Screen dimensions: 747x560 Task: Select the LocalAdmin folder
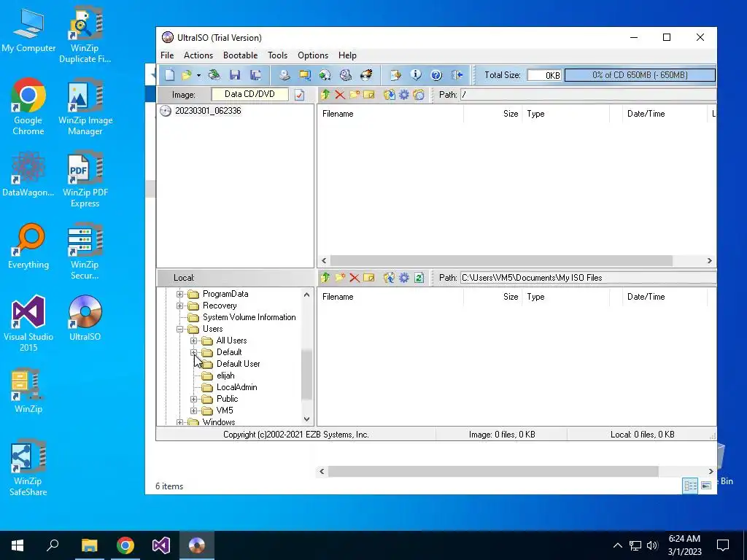tap(237, 387)
